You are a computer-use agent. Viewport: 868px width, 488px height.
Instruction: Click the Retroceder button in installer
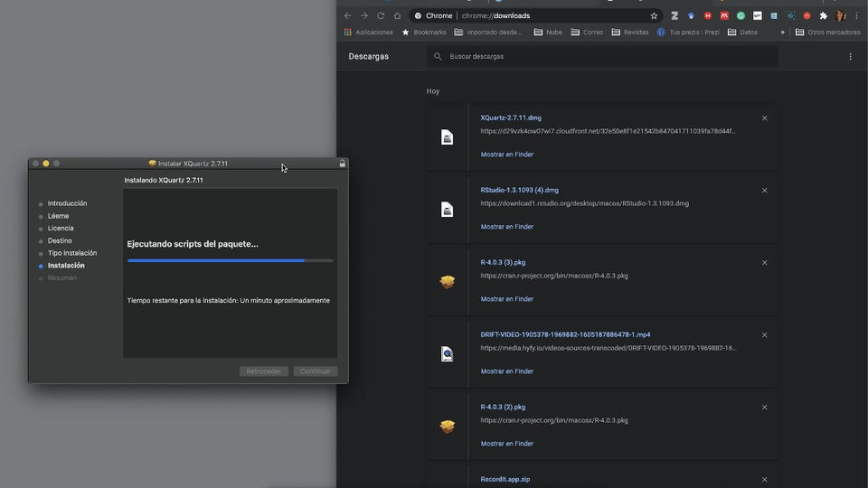coord(263,371)
